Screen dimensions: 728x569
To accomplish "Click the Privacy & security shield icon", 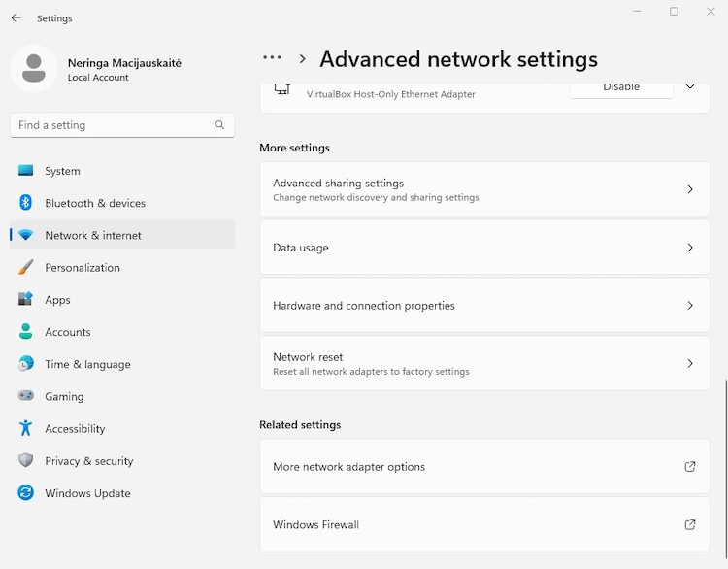I will coord(25,460).
